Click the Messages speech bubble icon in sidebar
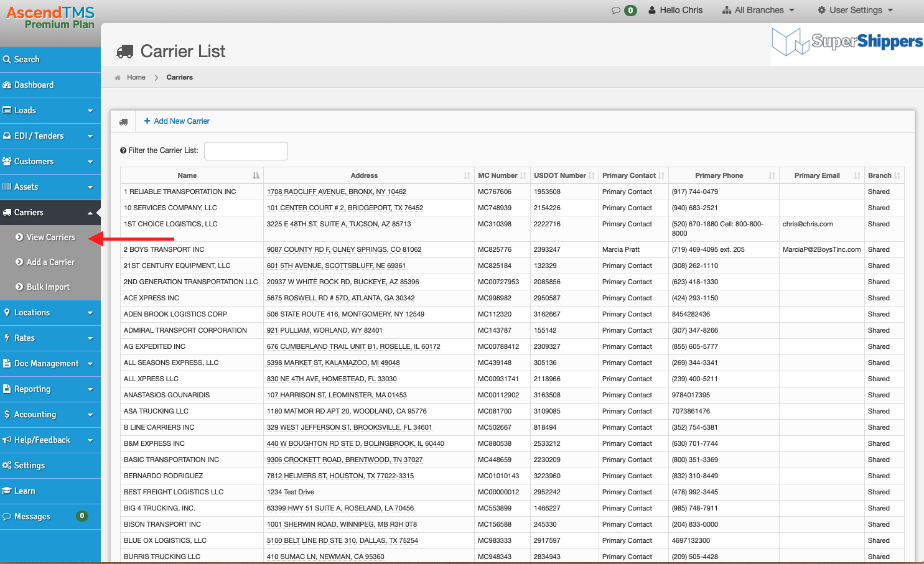The height and width of the screenshot is (564, 924). point(7,516)
